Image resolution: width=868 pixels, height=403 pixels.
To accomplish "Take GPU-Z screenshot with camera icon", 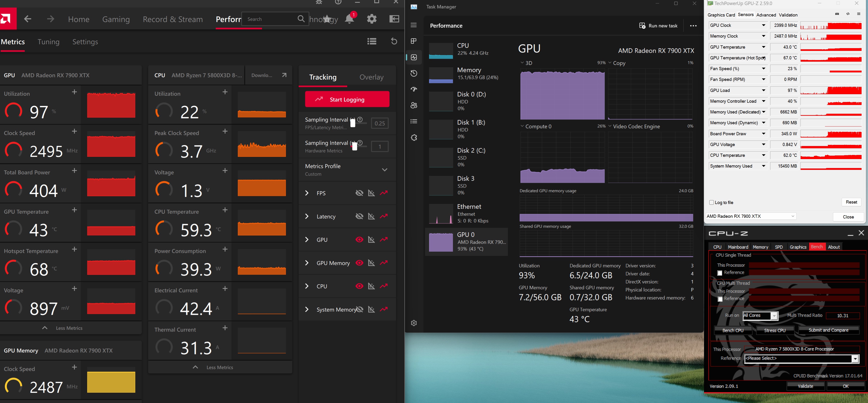I will pyautogui.click(x=837, y=14).
